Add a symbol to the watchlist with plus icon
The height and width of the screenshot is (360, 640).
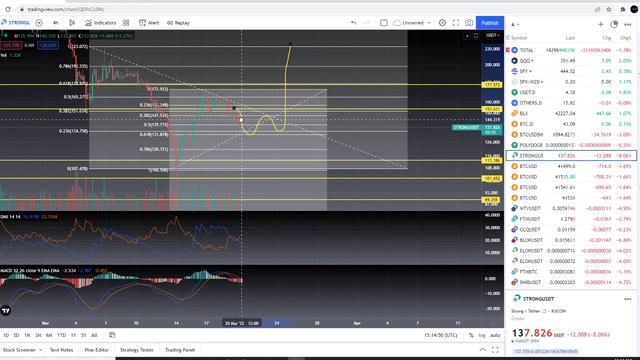tap(600, 24)
